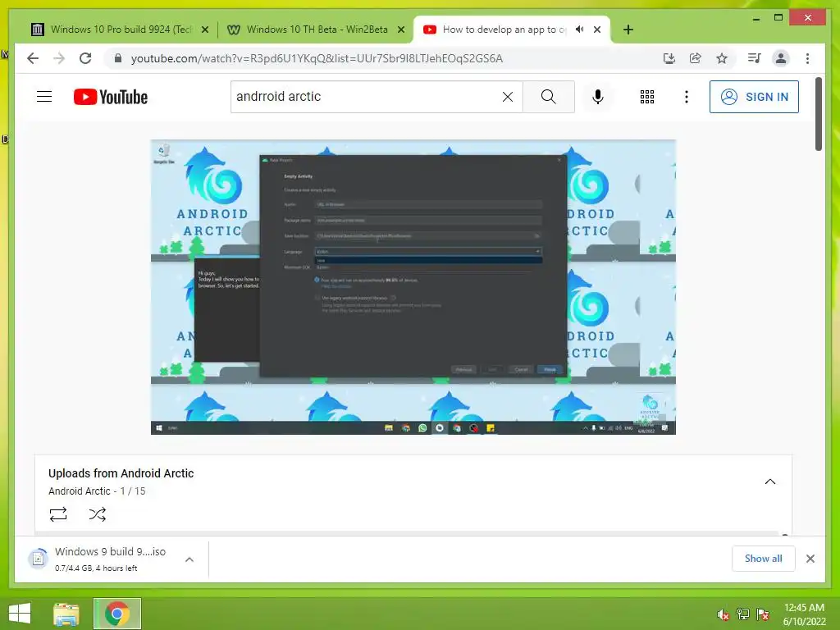Open File Explorer from the taskbar
This screenshot has height=630, width=840.
(66, 614)
